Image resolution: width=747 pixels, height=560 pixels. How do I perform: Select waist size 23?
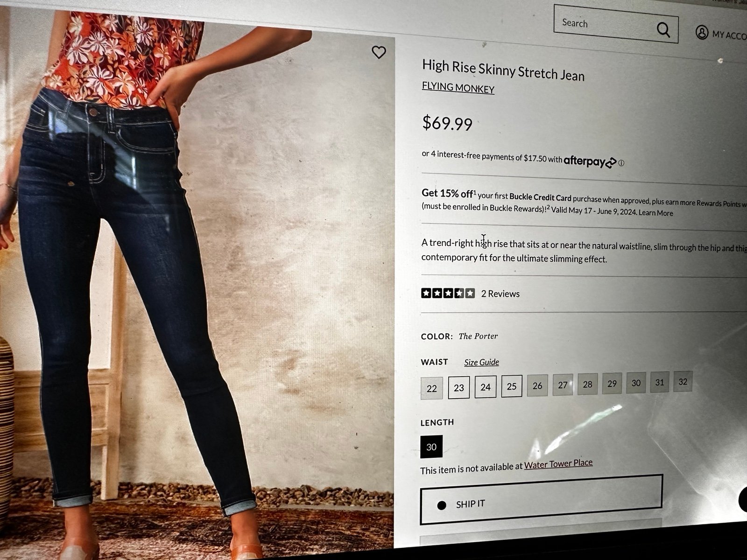[459, 388]
